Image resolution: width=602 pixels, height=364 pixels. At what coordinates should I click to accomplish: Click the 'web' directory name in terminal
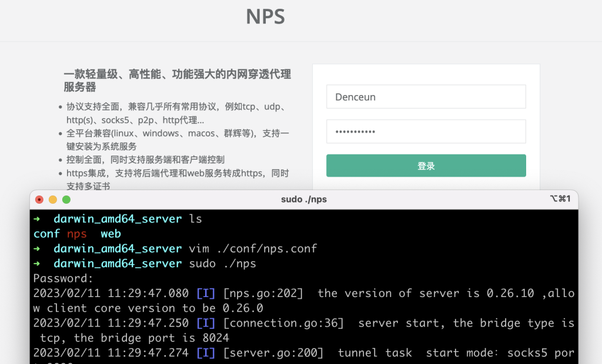(x=111, y=234)
